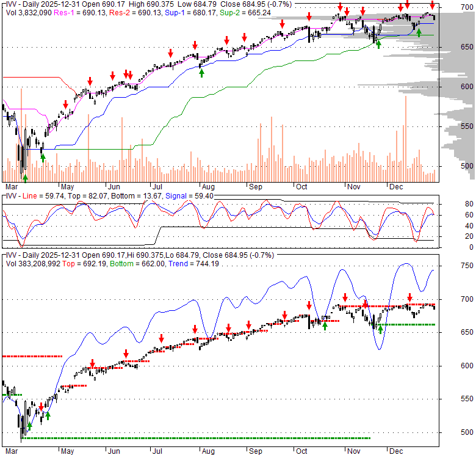This screenshot has height=455, width=476.
Task: Click the 650 price label on top chart axis
Action: pos(467,47)
